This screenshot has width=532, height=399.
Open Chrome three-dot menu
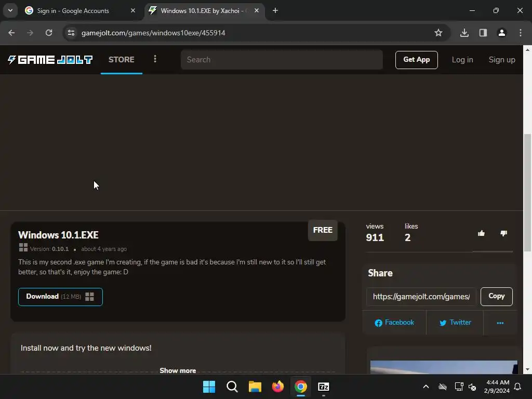click(521, 33)
